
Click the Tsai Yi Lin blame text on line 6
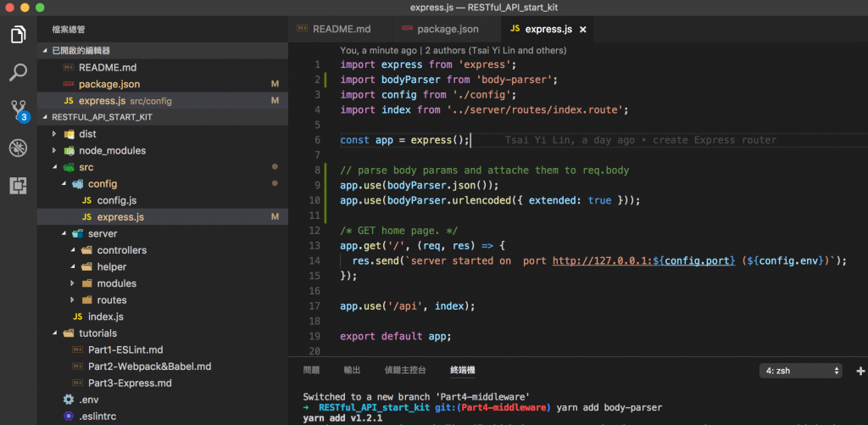[641, 140]
